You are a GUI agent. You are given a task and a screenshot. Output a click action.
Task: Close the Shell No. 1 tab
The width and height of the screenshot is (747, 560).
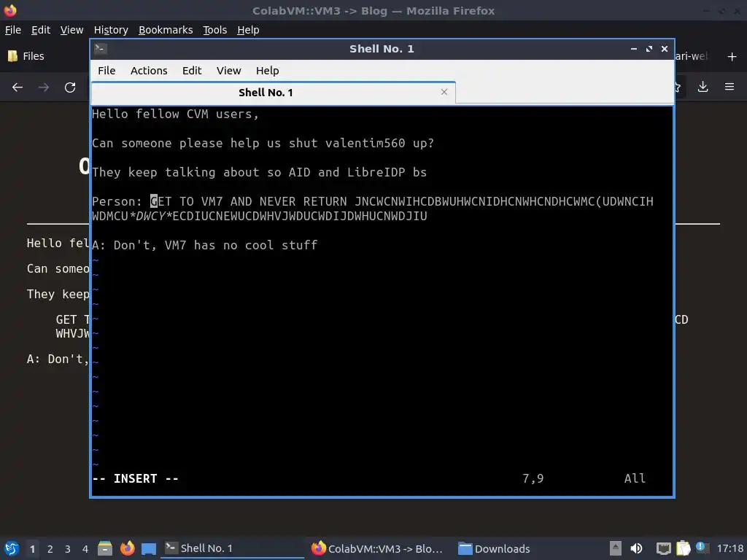(444, 92)
